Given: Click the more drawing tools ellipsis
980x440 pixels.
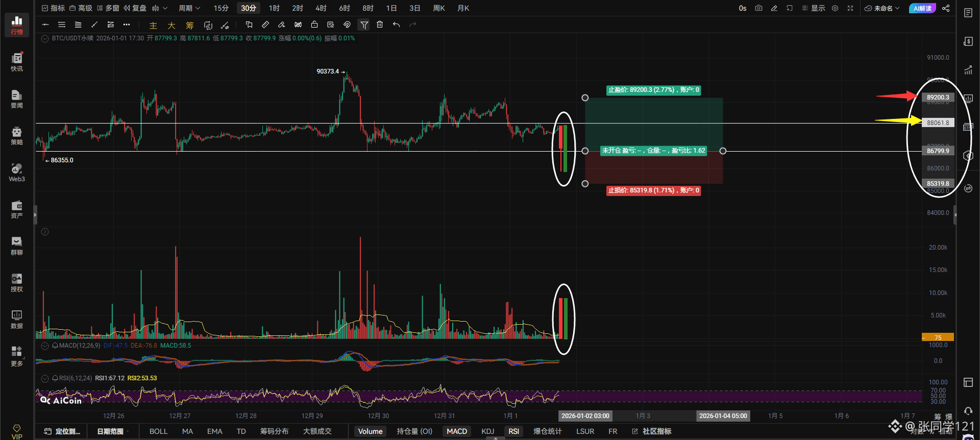Looking at the screenshot, I should pyautogui.click(x=127, y=25).
